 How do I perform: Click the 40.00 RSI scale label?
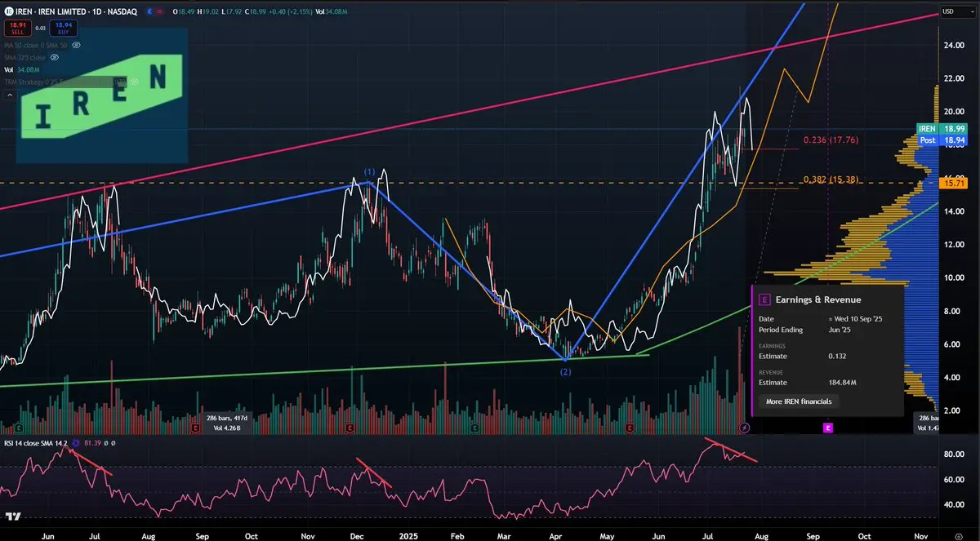[954, 504]
